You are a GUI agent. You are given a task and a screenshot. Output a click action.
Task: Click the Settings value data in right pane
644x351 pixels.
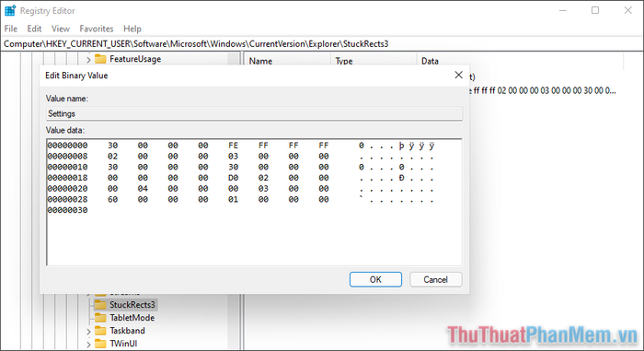pos(543,90)
